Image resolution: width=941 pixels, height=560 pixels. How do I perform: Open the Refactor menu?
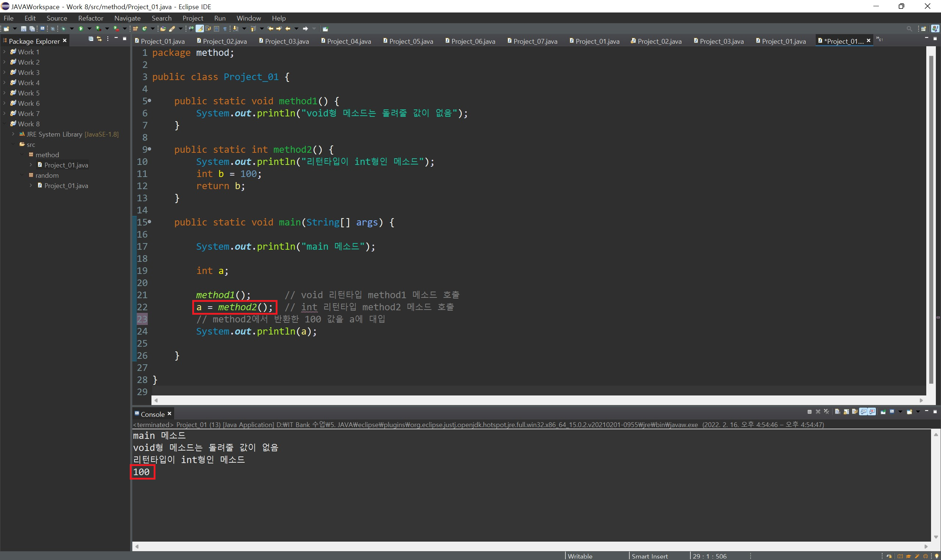[x=91, y=18]
